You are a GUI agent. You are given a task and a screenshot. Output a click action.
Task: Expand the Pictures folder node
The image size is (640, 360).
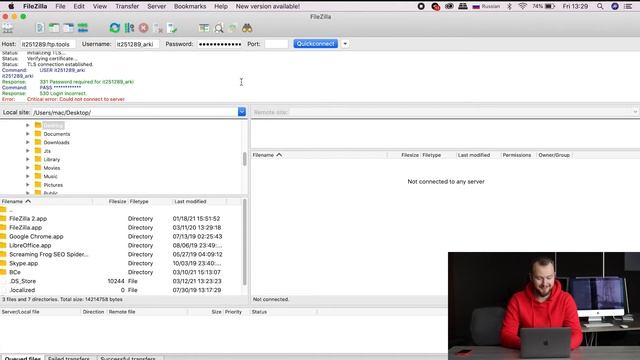(28, 185)
